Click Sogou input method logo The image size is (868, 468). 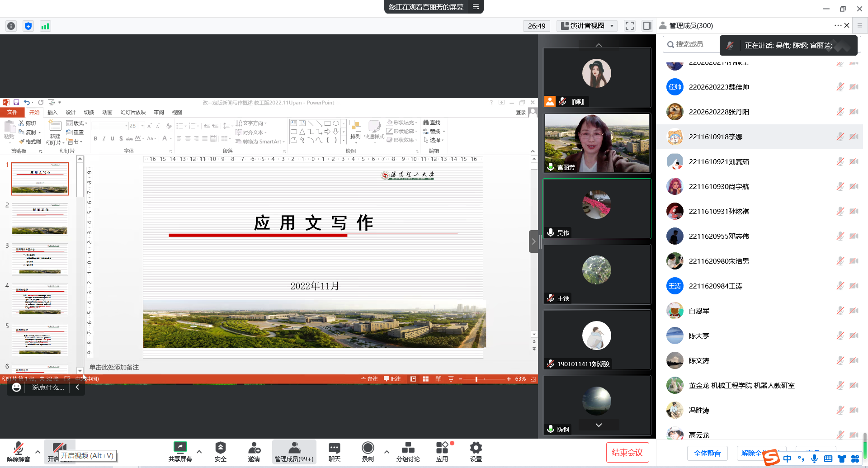click(772, 458)
